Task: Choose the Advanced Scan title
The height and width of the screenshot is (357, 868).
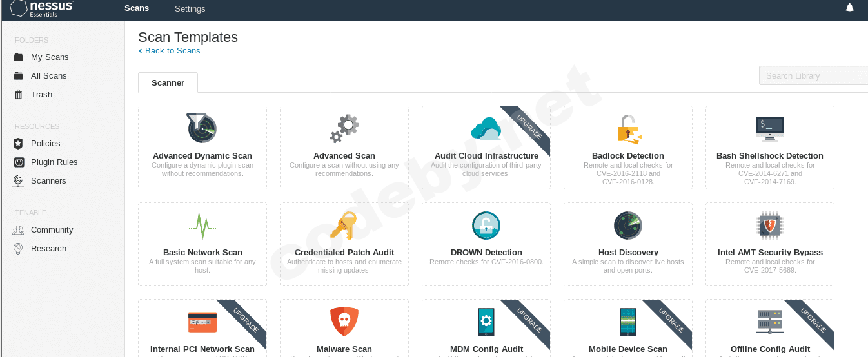Action: tap(344, 156)
